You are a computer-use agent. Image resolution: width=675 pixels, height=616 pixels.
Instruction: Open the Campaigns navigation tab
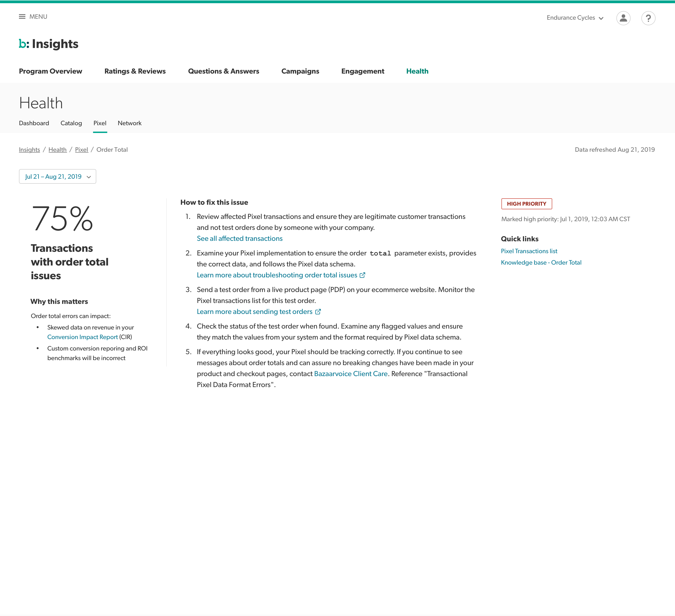[300, 71]
